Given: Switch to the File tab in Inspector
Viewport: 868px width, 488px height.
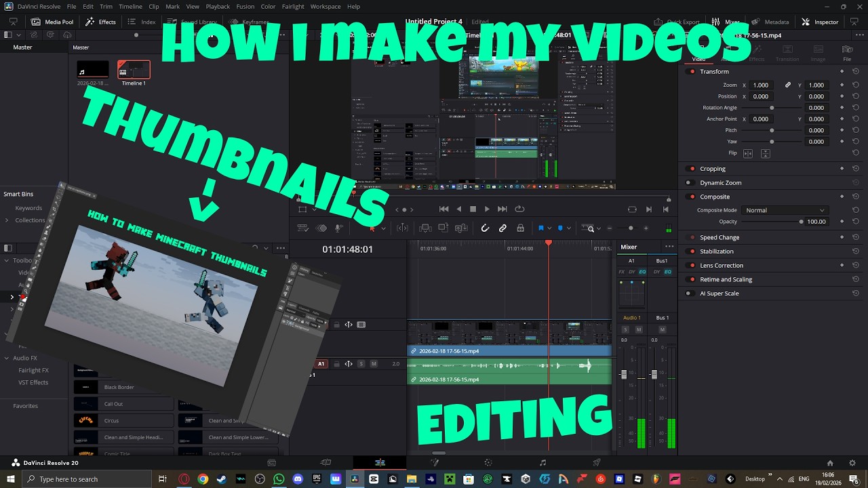Looking at the screenshot, I should [847, 54].
